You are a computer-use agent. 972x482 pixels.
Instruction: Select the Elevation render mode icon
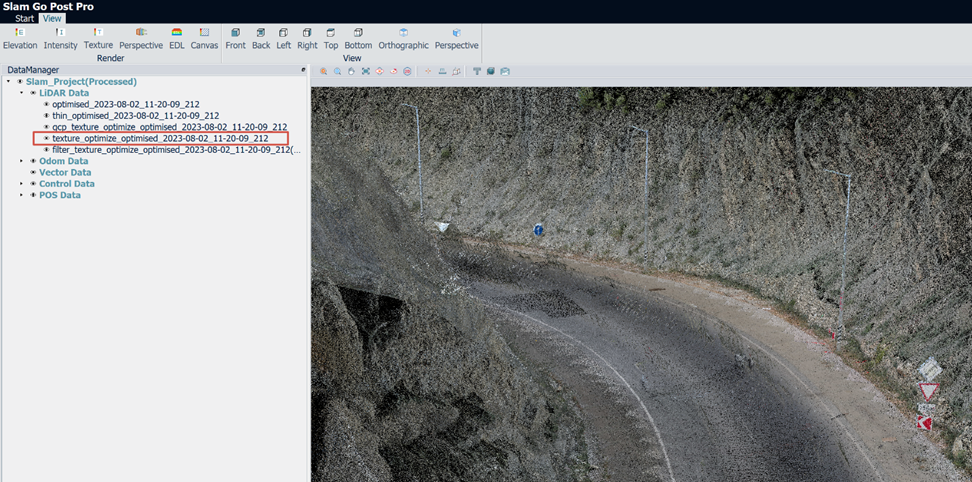tap(20, 32)
